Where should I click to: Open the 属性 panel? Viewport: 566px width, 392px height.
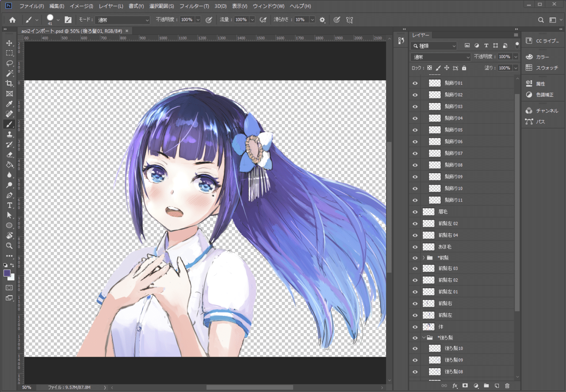coord(535,84)
